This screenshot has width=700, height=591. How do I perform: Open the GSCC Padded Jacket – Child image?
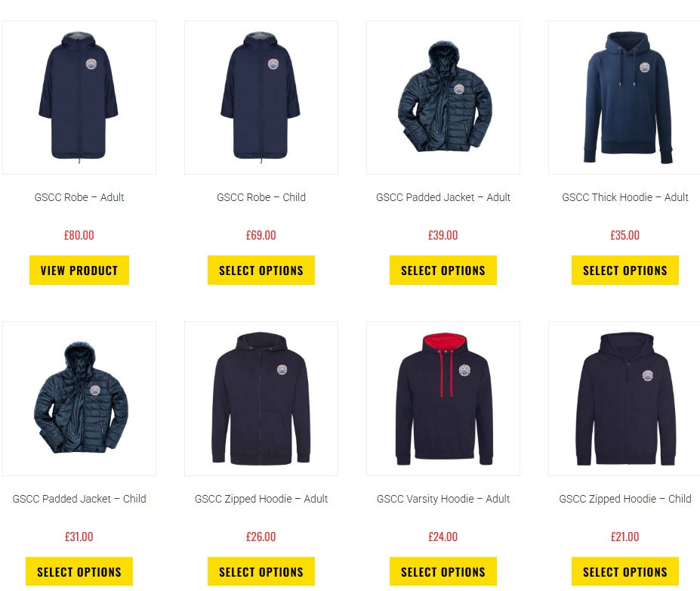tap(79, 398)
